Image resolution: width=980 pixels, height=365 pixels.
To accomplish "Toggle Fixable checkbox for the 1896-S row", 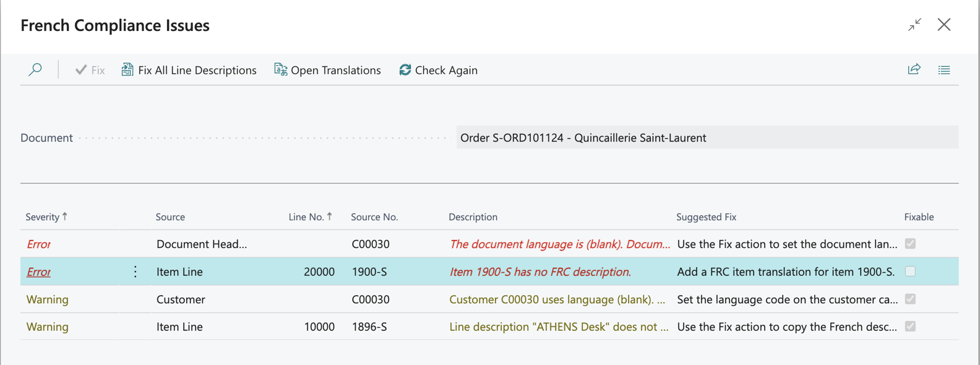I will tap(910, 326).
